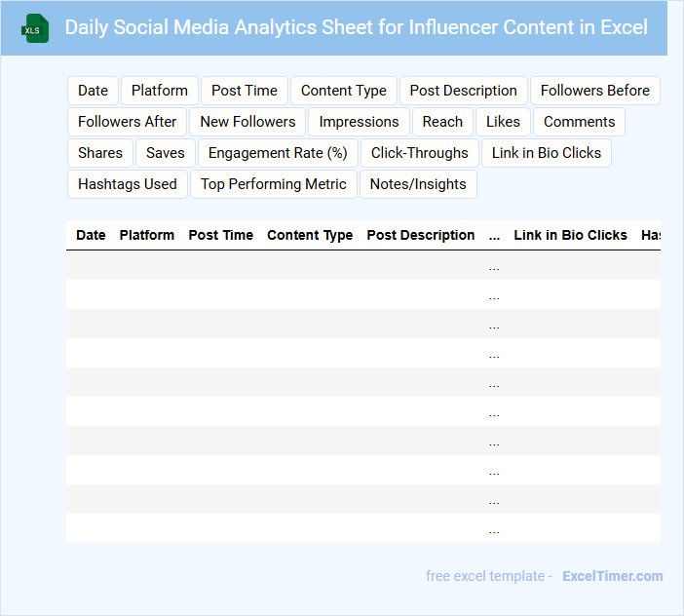This screenshot has height=616, width=684.
Task: Open the ExcelTimer.com link
Action: click(613, 576)
